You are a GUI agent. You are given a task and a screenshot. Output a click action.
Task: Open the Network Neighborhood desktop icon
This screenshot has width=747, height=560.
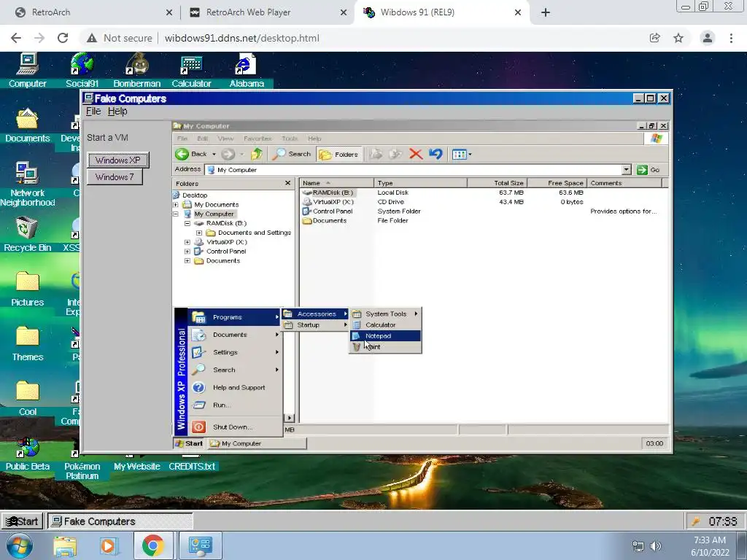pos(27,184)
